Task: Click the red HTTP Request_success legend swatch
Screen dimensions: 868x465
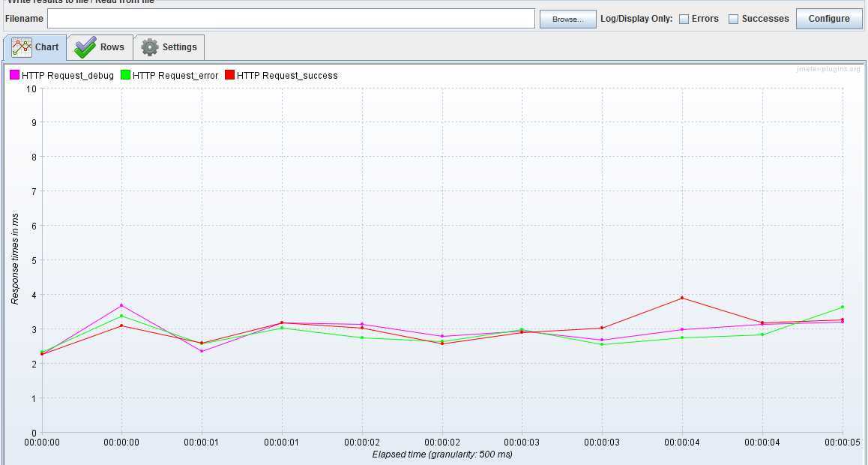Action: click(x=229, y=75)
